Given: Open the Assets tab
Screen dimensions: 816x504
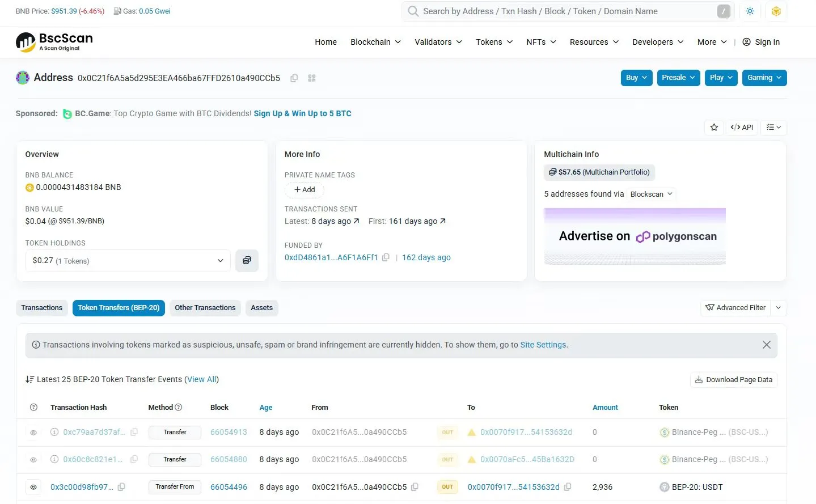Looking at the screenshot, I should 262,308.
